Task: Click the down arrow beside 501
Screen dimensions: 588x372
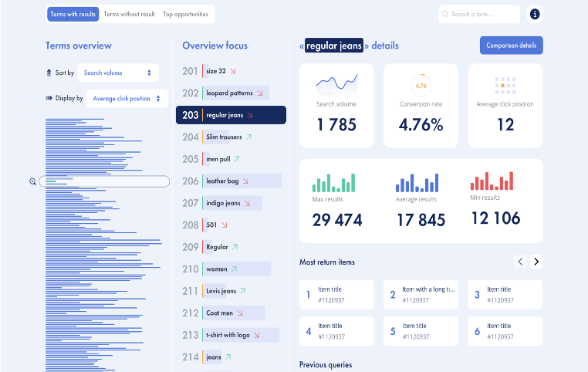Action: pyautogui.click(x=225, y=225)
